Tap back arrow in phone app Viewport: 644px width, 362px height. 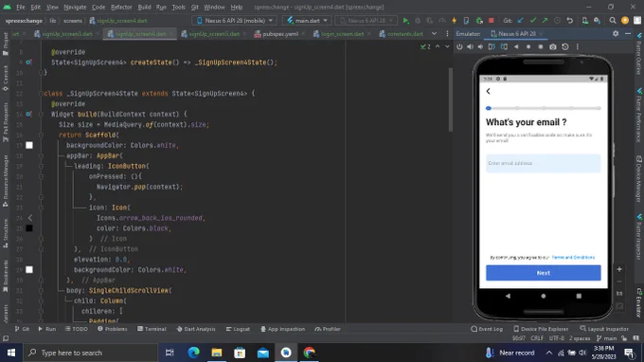(489, 91)
